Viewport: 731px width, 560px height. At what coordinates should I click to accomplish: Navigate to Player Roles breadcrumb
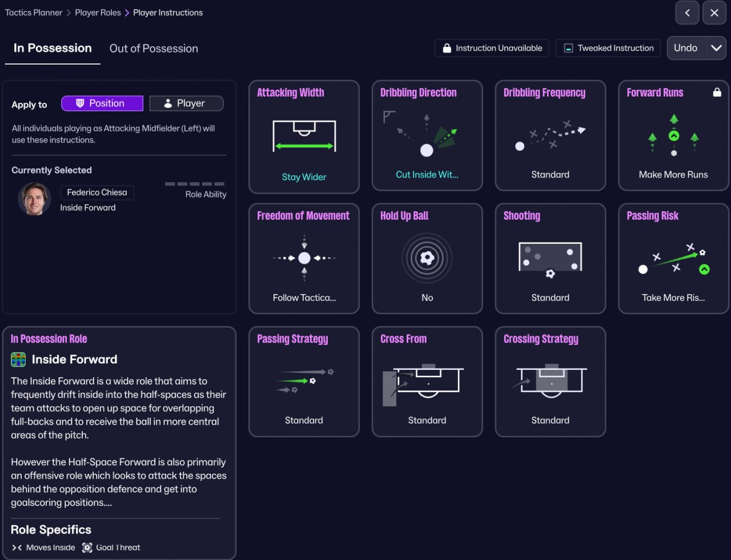[98, 13]
